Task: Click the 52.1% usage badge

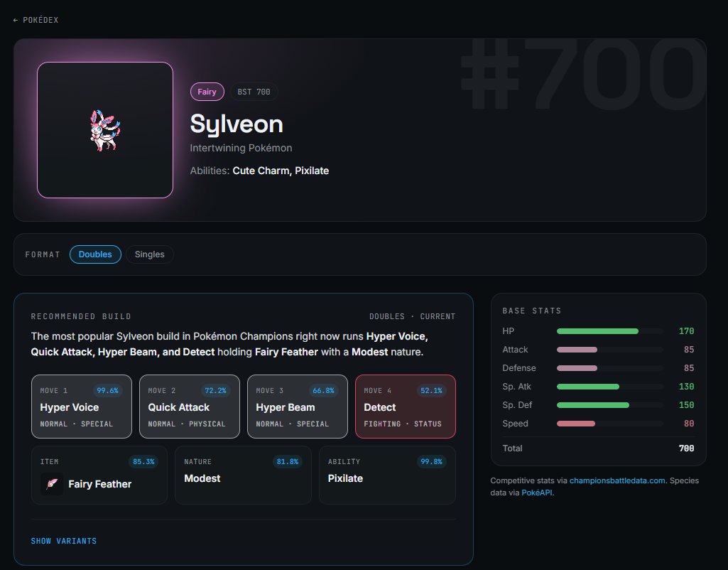Action: click(431, 391)
